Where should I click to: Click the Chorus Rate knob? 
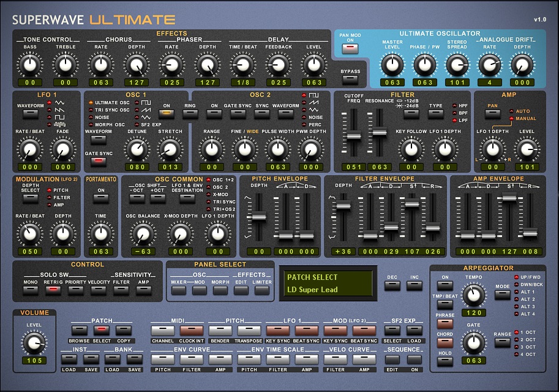pyautogui.click(x=101, y=65)
